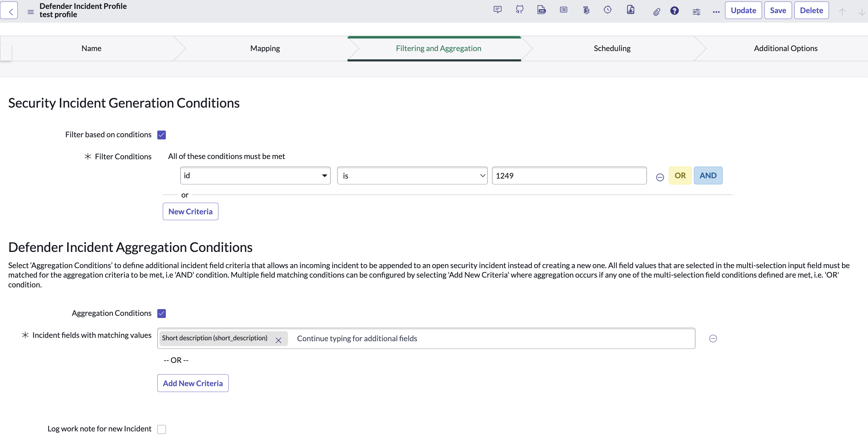Viewport: 868px width, 447px height.
Task: Click the Update button
Action: click(x=743, y=10)
